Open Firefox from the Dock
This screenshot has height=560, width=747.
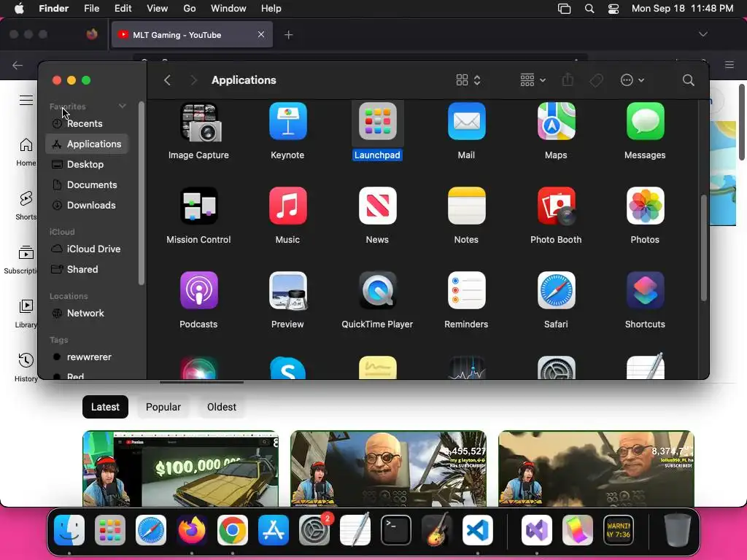(192, 530)
